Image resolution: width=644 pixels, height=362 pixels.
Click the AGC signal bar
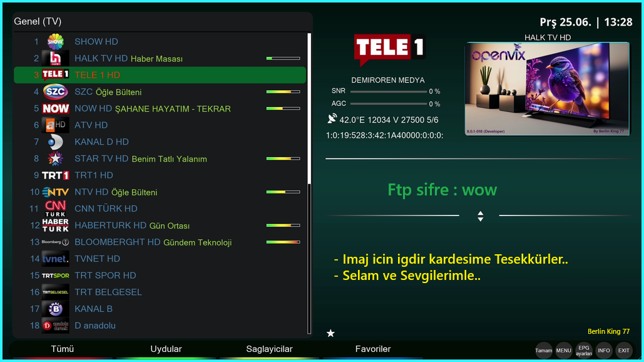click(388, 103)
